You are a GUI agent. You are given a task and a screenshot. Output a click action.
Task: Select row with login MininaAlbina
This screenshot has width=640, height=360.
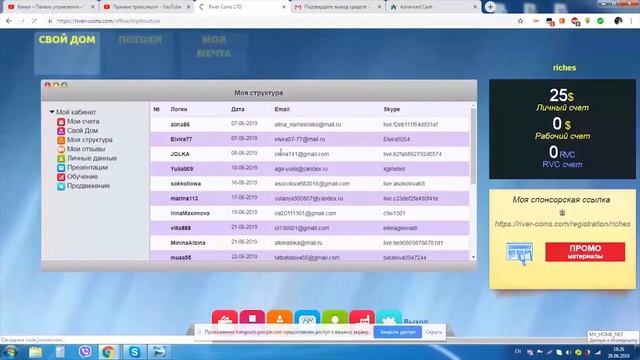coord(310,243)
